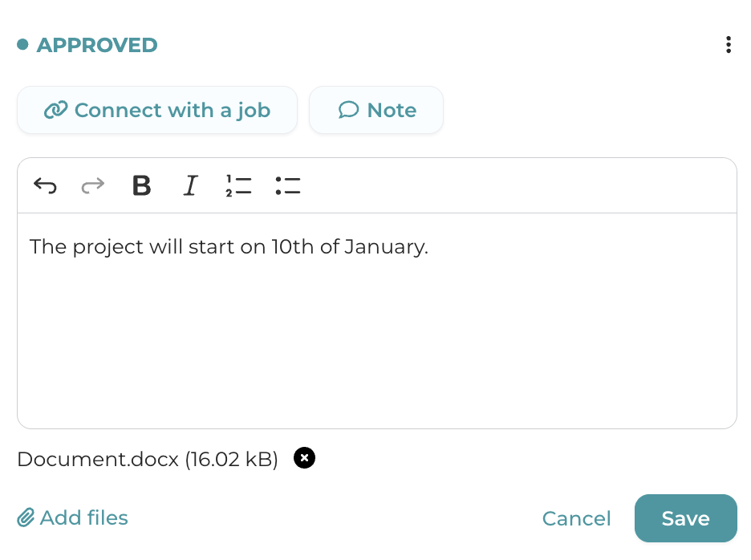This screenshot has width=751, height=560.
Task: Undo the last edit
Action: click(45, 186)
